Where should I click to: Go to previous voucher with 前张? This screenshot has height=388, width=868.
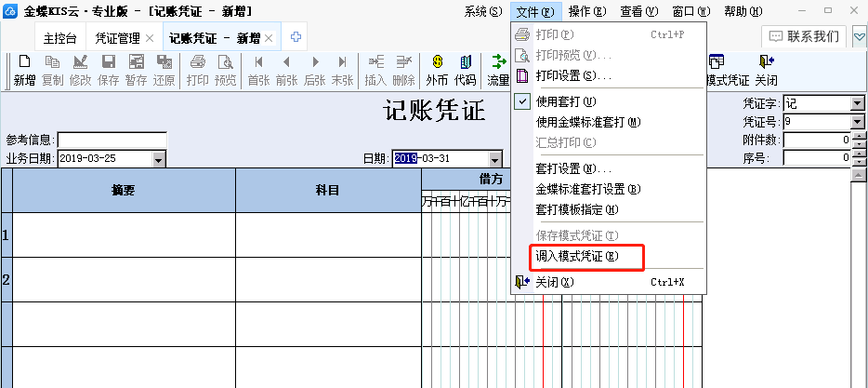287,71
